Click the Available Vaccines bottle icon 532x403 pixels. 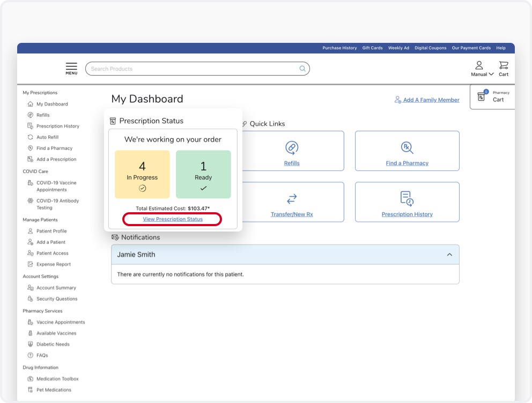click(30, 333)
